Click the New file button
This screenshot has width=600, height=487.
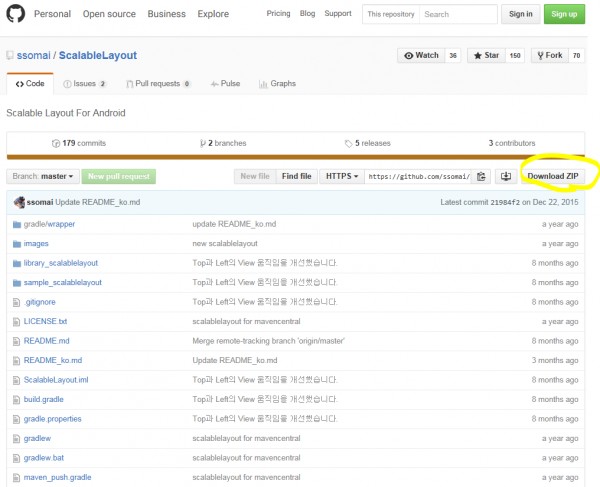[255, 176]
